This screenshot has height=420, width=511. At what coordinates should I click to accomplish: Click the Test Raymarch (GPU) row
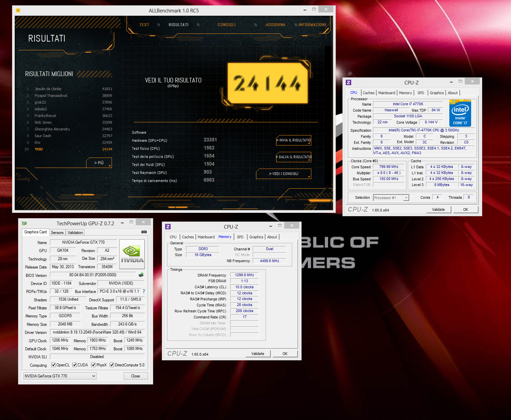click(x=172, y=172)
